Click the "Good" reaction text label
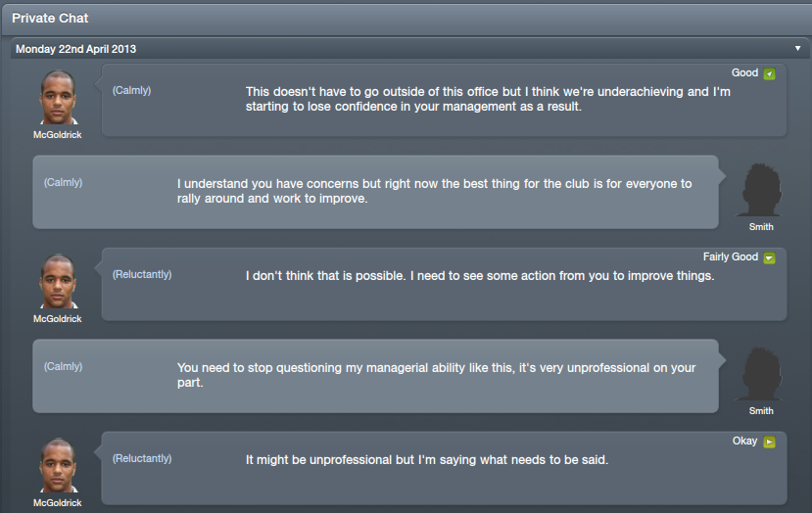812x513 pixels. 744,73
